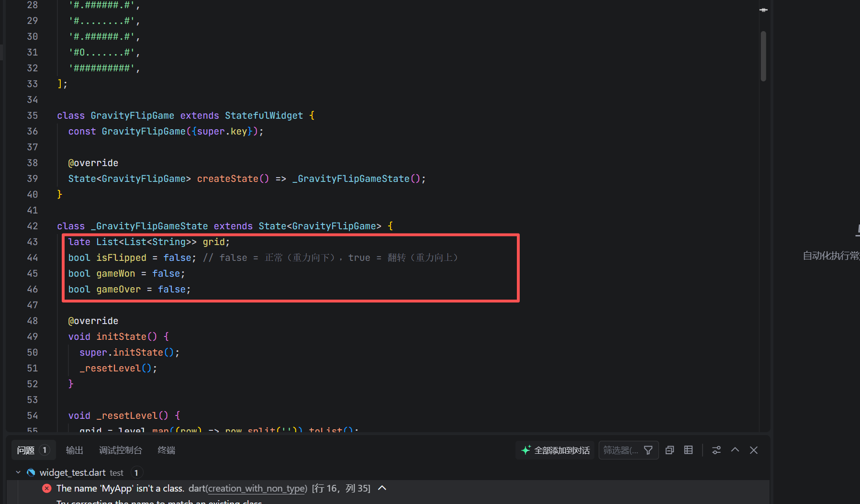Collapse the MyApp error details chevron

coord(382,488)
